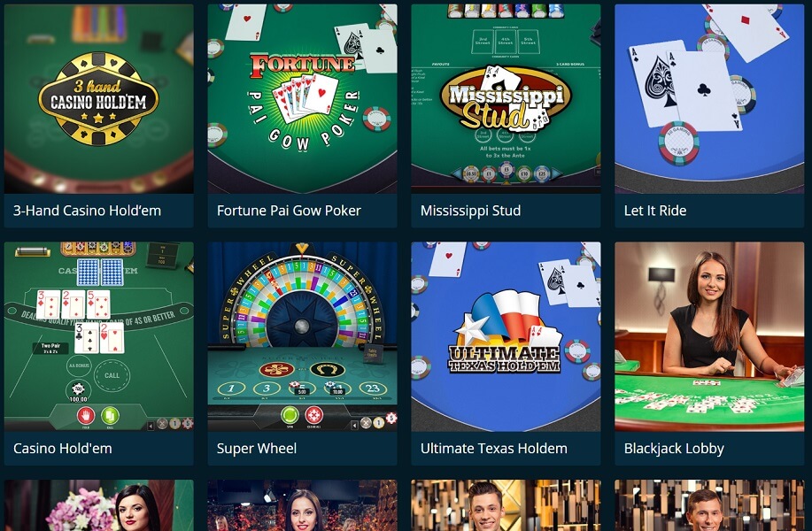
Task: Open partially visible brunette female dealer tile
Action: pos(303,505)
